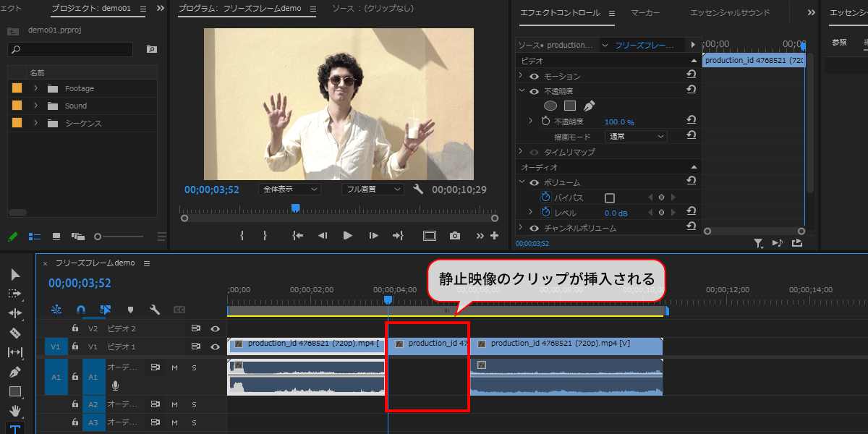The image size is (868, 434).
Task: Toggle 不透明度 effect on/off eye icon
Action: pyautogui.click(x=535, y=91)
